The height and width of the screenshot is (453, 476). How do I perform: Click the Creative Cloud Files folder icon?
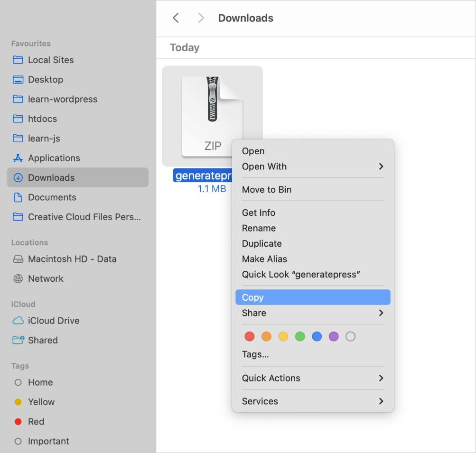pyautogui.click(x=18, y=217)
